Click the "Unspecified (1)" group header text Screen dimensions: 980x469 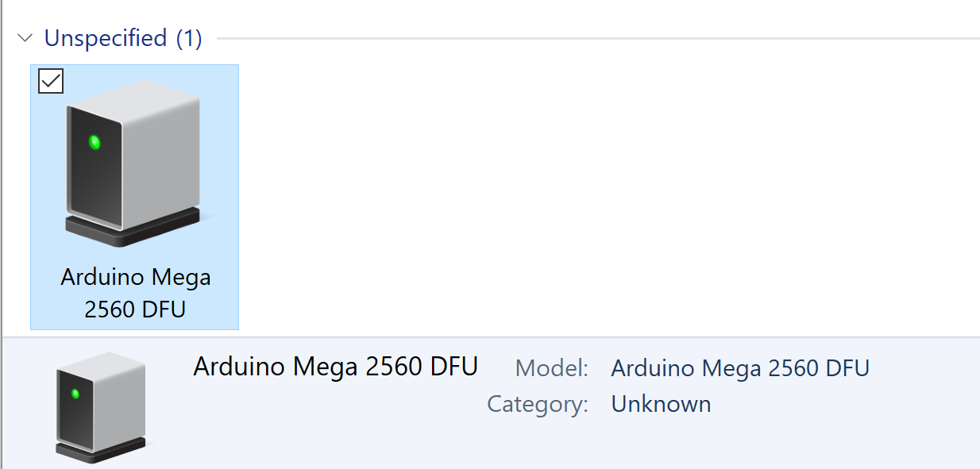123,38
